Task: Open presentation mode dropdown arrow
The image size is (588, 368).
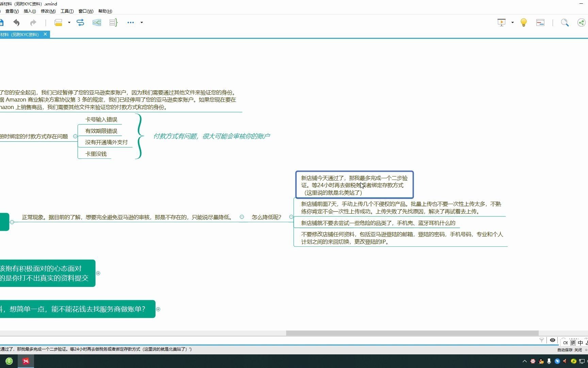Action: (x=512, y=22)
